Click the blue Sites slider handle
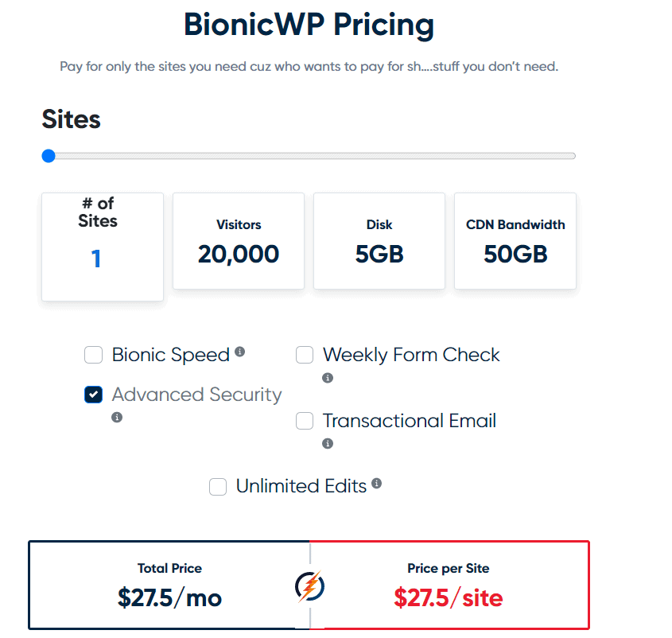The height and width of the screenshot is (638, 672). 49,156
